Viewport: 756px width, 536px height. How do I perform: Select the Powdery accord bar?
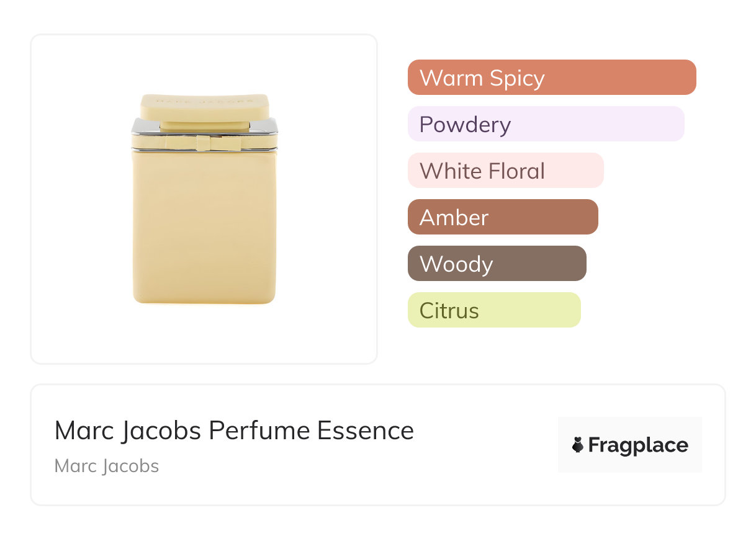tap(546, 124)
